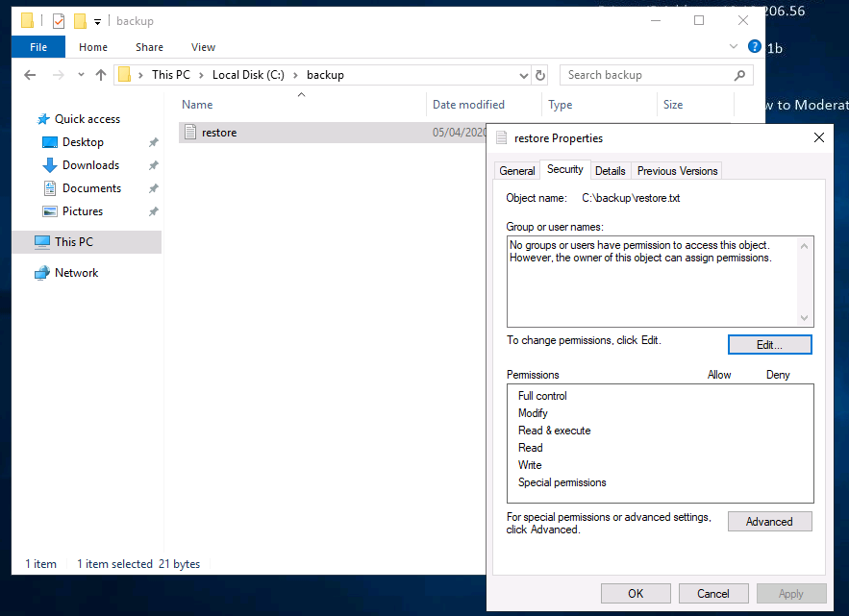Viewport: 849px width, 616px height.
Task: Click the back navigation arrow
Action: [x=29, y=74]
